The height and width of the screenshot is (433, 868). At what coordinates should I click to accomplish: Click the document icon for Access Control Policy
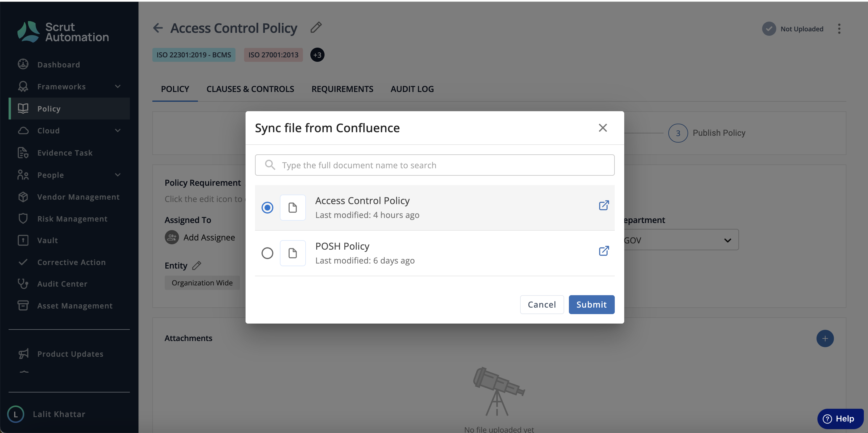click(x=293, y=208)
